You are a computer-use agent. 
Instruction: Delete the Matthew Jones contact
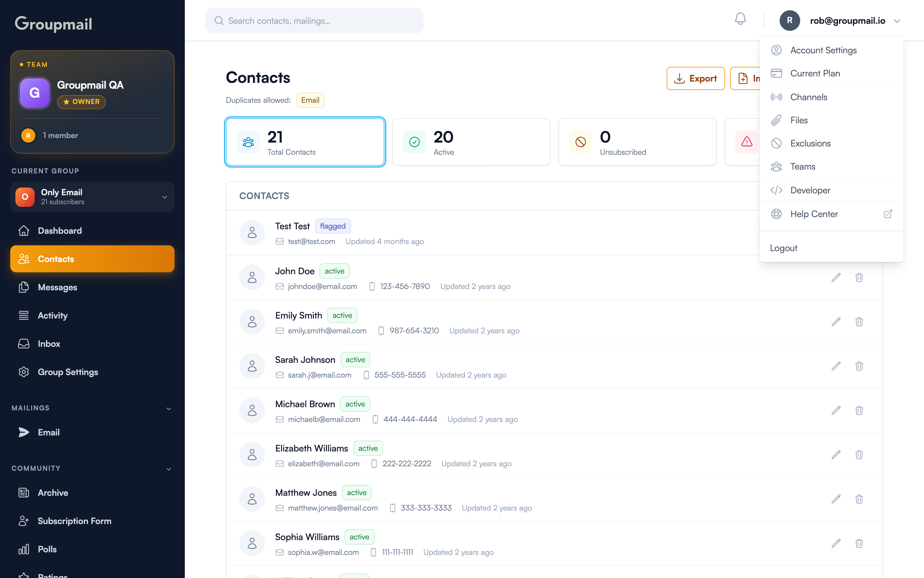(x=859, y=499)
